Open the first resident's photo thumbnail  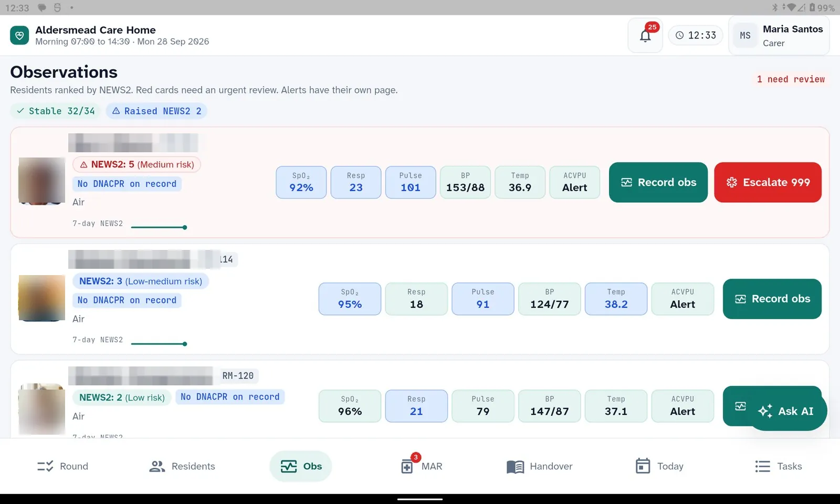coord(41,181)
